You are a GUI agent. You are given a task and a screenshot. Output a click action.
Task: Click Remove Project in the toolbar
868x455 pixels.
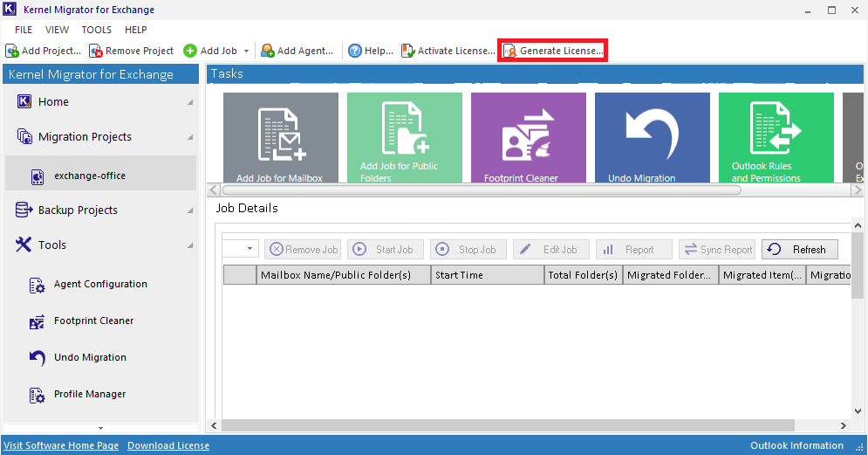(x=131, y=51)
